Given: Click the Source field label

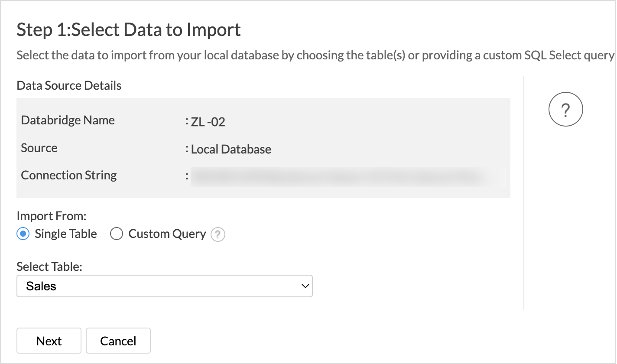Looking at the screenshot, I should pos(39,148).
